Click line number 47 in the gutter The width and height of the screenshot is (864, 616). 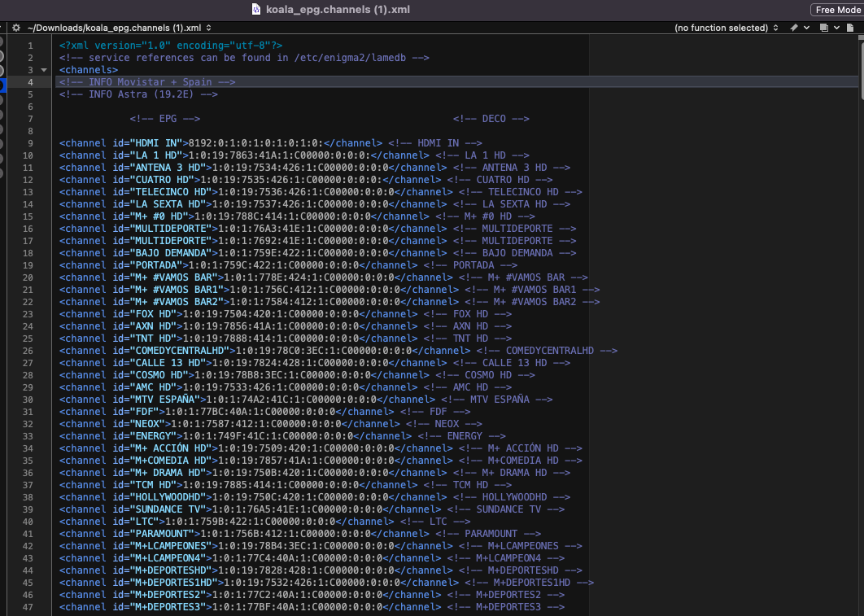(x=28, y=607)
